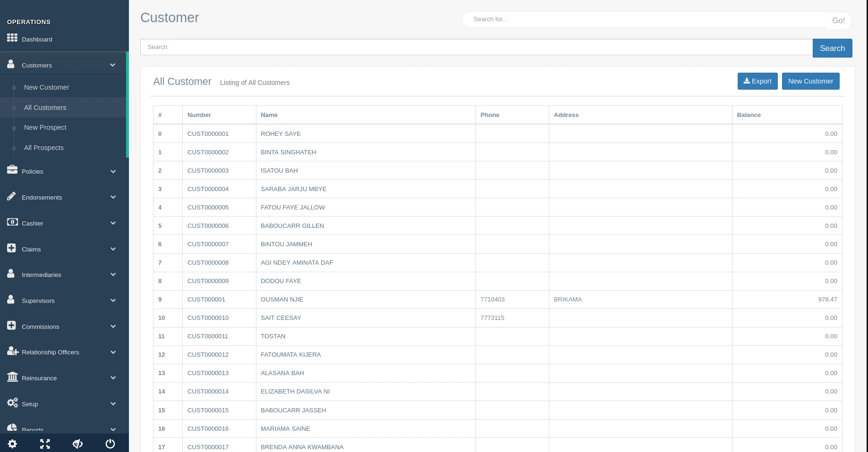Screen dimensions: 868x452
Task: Open the Policies menu item label
Action: [x=32, y=171]
